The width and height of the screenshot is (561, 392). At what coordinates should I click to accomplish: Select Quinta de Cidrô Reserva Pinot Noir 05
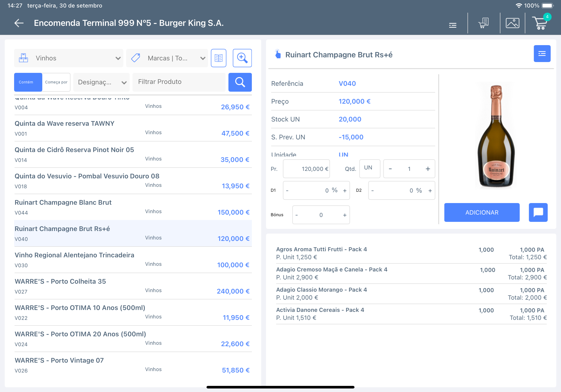click(x=133, y=155)
